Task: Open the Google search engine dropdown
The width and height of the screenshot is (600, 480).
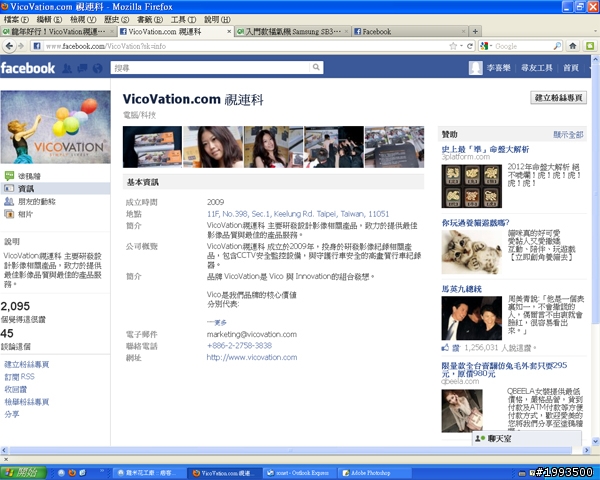Action: (486, 46)
